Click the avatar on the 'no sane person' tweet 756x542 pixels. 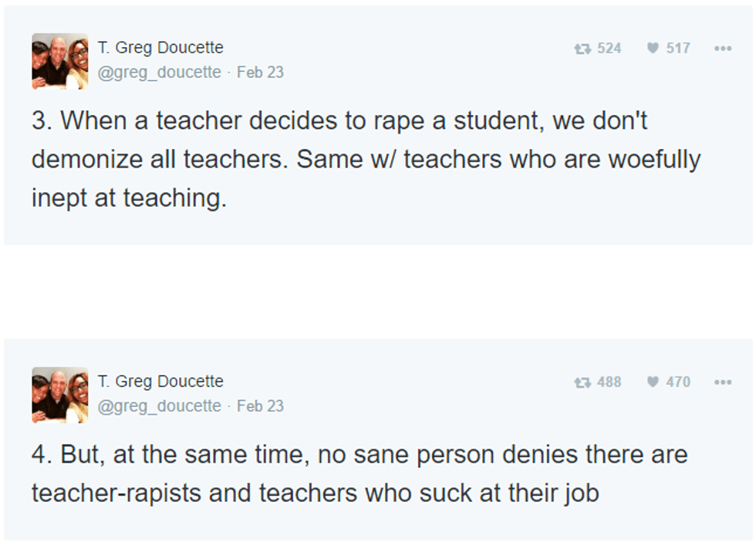click(60, 395)
